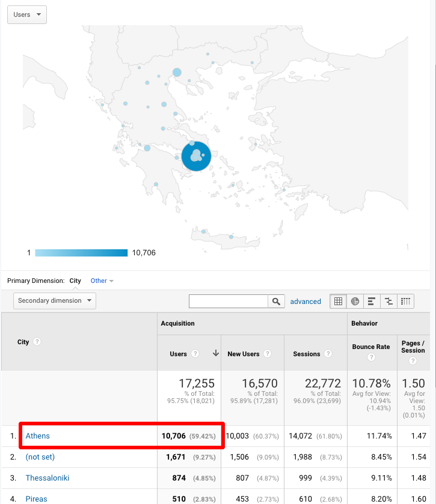Expand the Other dimension dropdown

(102, 281)
